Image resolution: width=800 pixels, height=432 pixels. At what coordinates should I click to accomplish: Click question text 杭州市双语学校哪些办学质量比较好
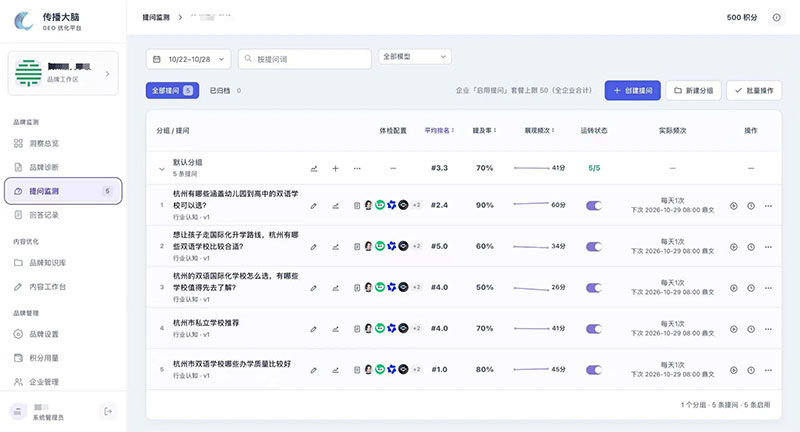(x=232, y=364)
